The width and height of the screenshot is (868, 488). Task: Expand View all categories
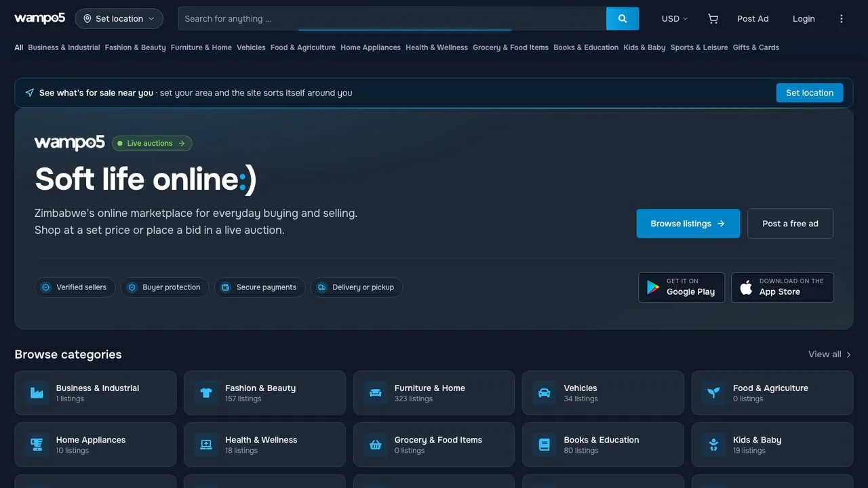pos(830,354)
